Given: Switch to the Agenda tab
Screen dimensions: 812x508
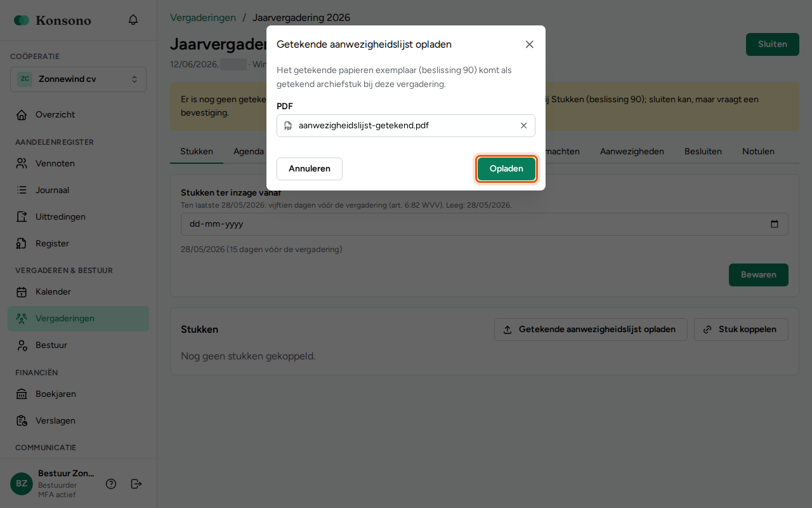Looking at the screenshot, I should tap(249, 152).
